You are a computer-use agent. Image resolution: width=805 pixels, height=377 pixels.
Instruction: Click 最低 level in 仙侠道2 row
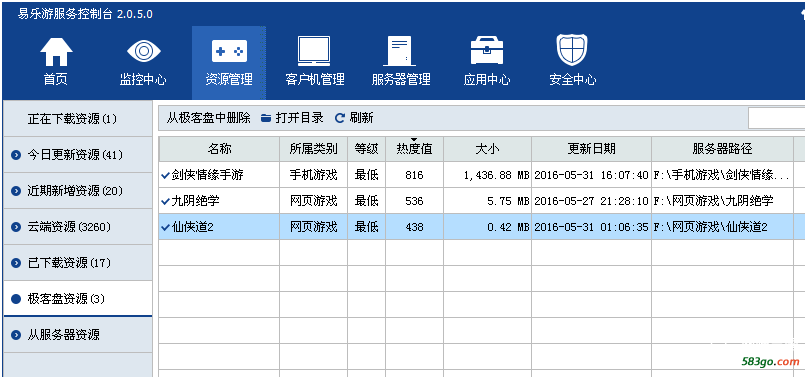point(367,227)
